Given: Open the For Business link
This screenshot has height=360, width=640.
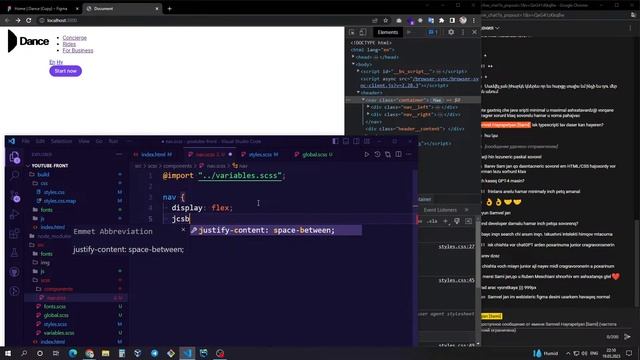Looking at the screenshot, I should point(78,51).
